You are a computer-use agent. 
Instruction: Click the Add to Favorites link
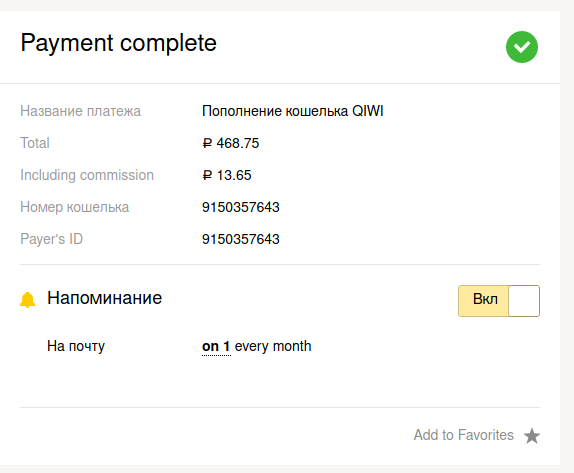[x=463, y=435]
